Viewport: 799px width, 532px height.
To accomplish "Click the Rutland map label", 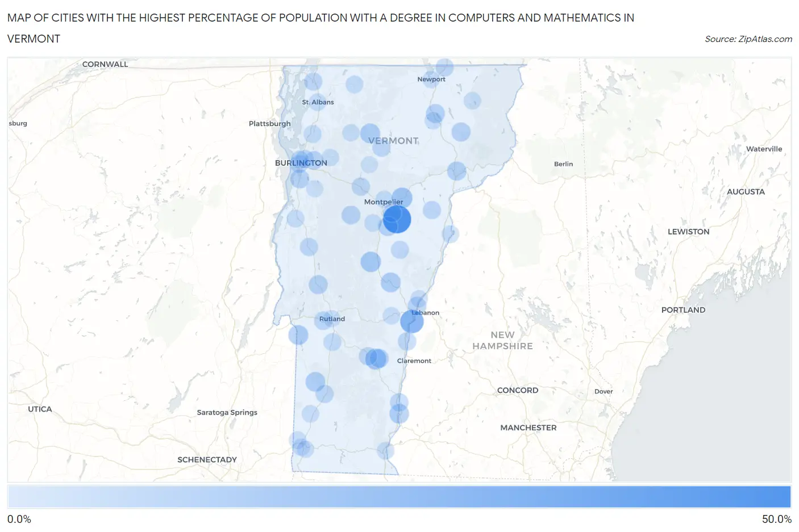I will pos(332,319).
